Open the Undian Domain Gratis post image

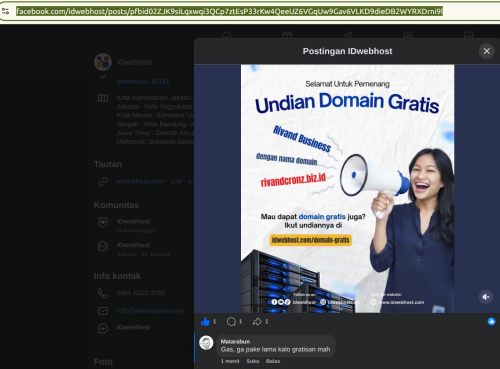(x=347, y=189)
